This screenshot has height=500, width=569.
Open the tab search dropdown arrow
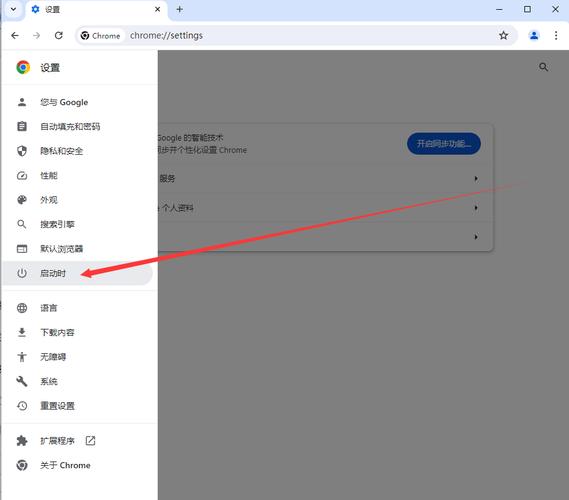pyautogui.click(x=13, y=9)
